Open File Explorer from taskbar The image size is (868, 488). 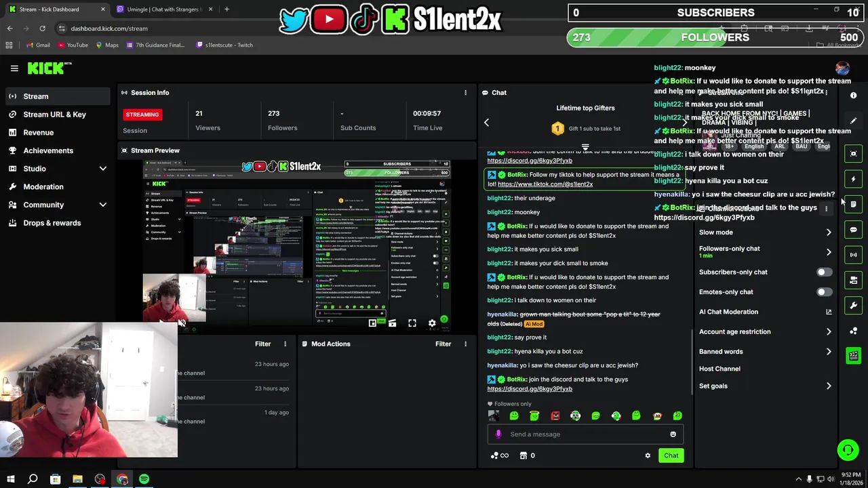click(x=77, y=479)
